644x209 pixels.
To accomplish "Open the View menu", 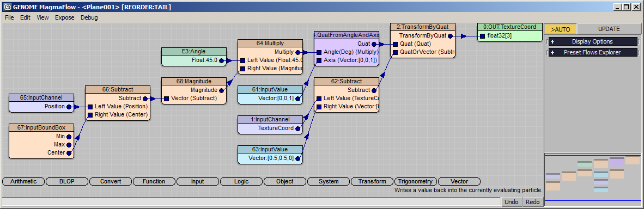I will 42,17.
